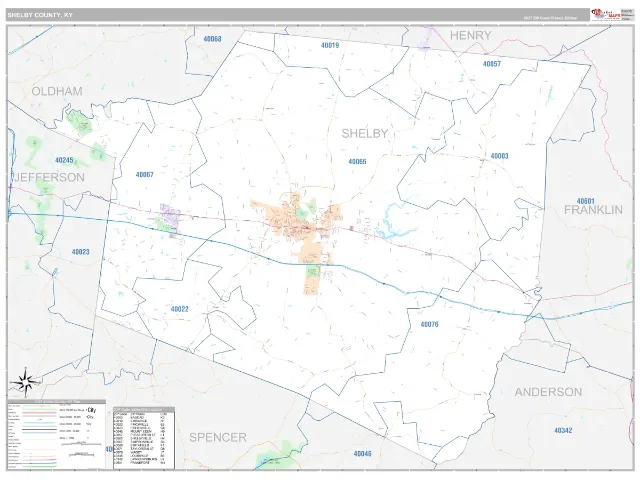Select the OLDHAM county label
The image size is (640, 480).
pyautogui.click(x=57, y=91)
